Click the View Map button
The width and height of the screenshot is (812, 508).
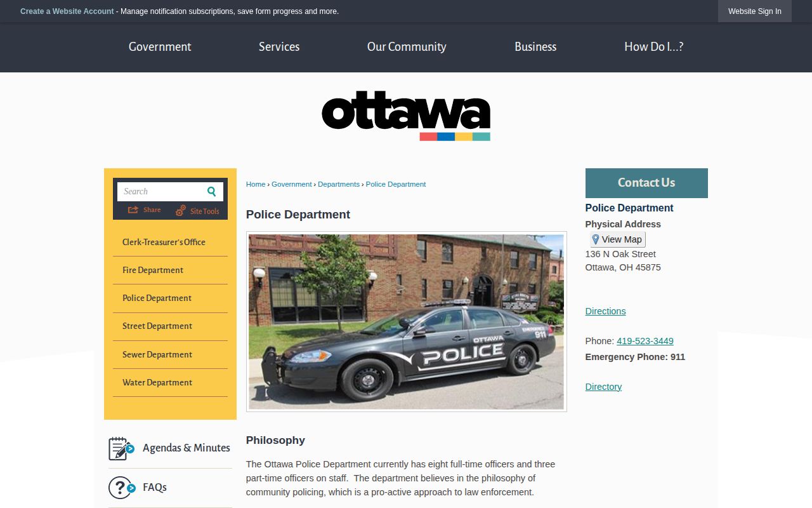coord(617,239)
